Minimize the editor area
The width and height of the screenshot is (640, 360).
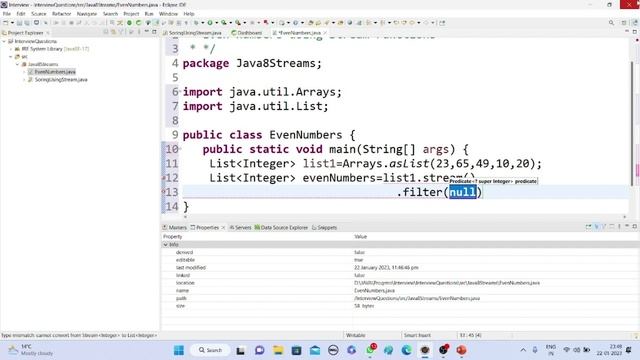tap(627, 31)
